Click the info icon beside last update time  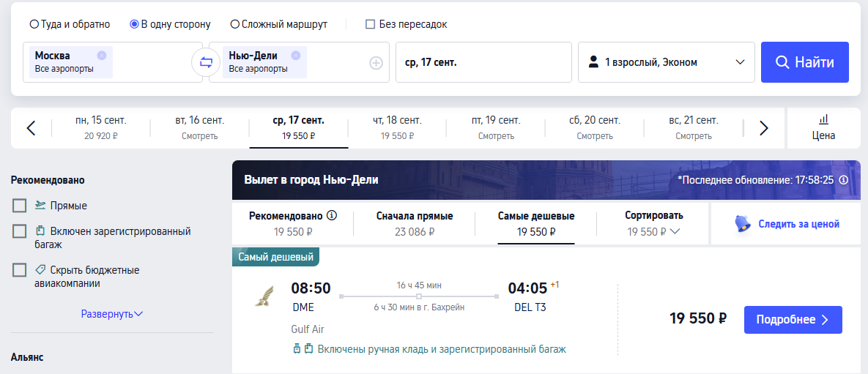click(844, 180)
